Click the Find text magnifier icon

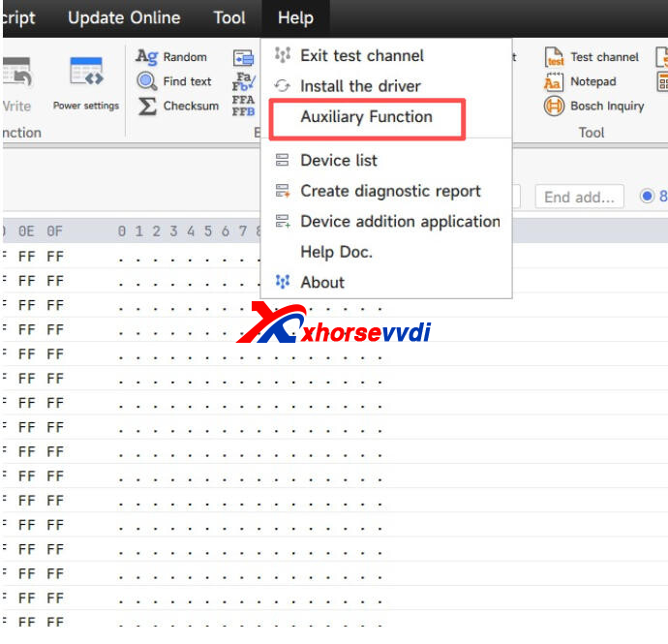(x=147, y=81)
